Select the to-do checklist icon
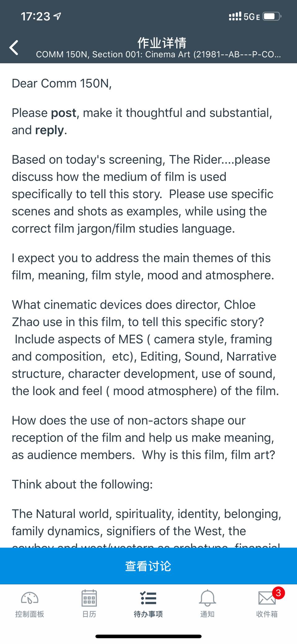This screenshot has width=297, height=644. pyautogui.click(x=148, y=598)
